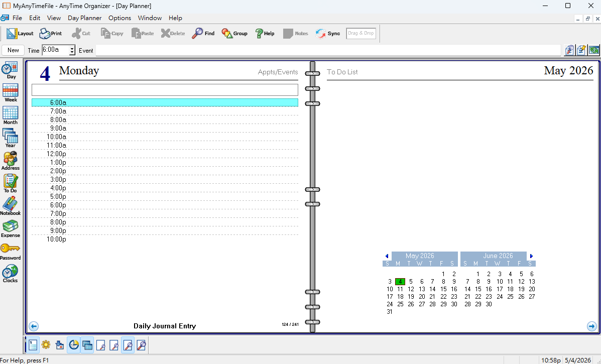Switch to Week view in sidebar
Image resolution: width=601 pixels, height=364 pixels.
(11, 93)
